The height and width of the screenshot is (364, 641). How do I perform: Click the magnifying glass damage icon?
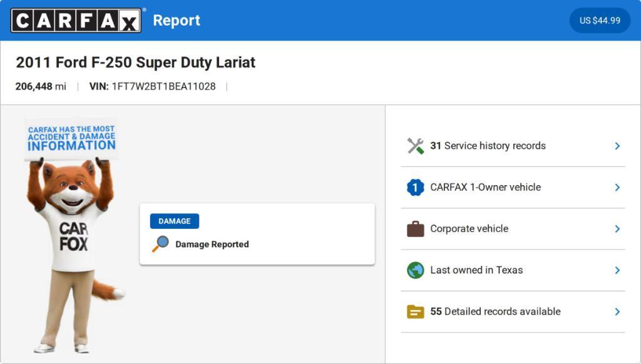tap(160, 244)
